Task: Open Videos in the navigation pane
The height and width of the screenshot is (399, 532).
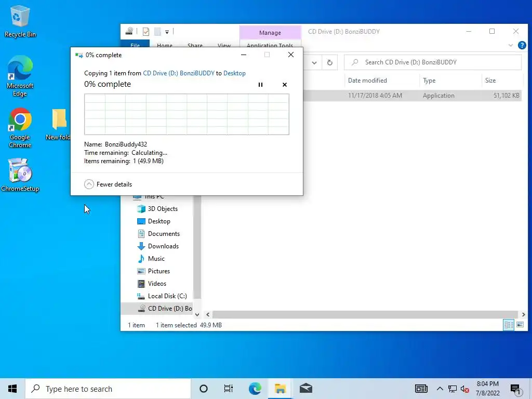Action: pos(157,283)
